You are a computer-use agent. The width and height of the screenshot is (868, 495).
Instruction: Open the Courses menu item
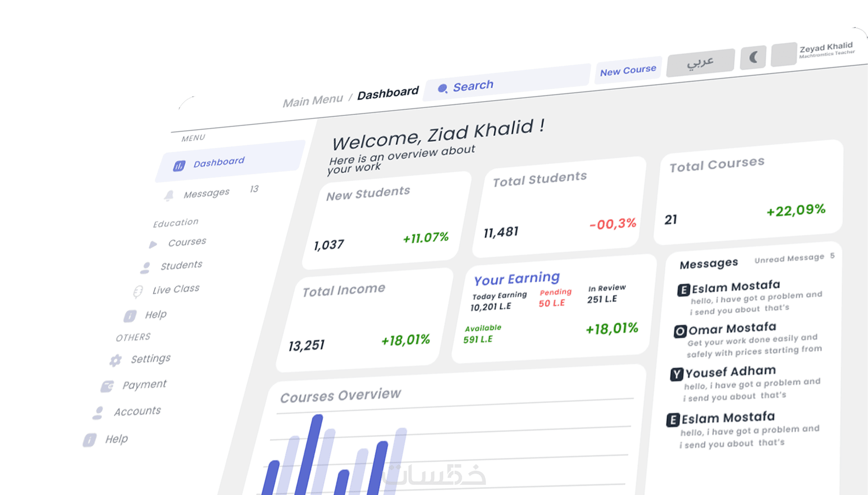tap(187, 242)
